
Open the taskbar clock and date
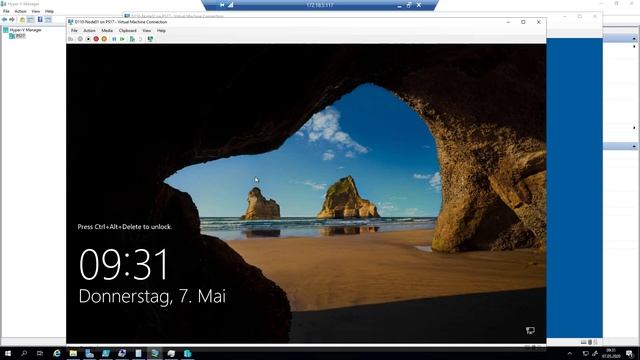click(611, 354)
